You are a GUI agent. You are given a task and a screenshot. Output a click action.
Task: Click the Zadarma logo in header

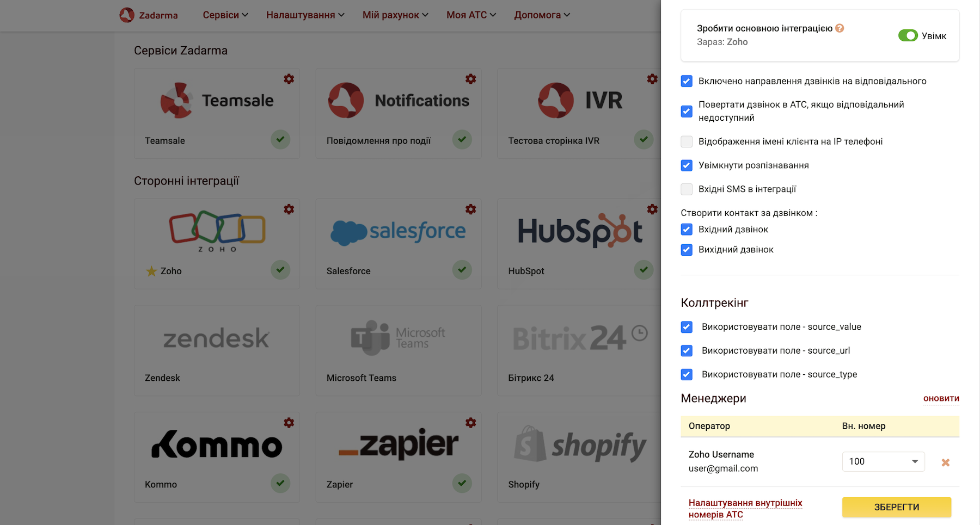tap(149, 15)
